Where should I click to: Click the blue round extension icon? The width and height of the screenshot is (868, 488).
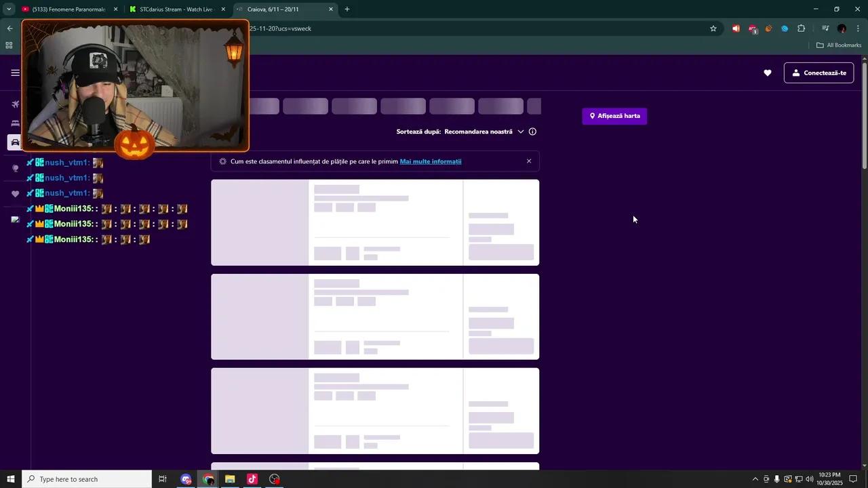785,28
